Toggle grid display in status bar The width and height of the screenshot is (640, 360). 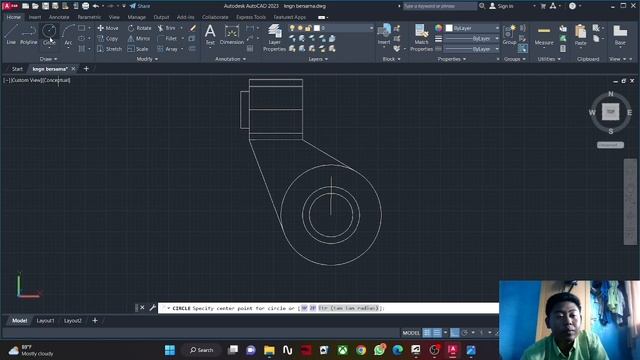427,333
